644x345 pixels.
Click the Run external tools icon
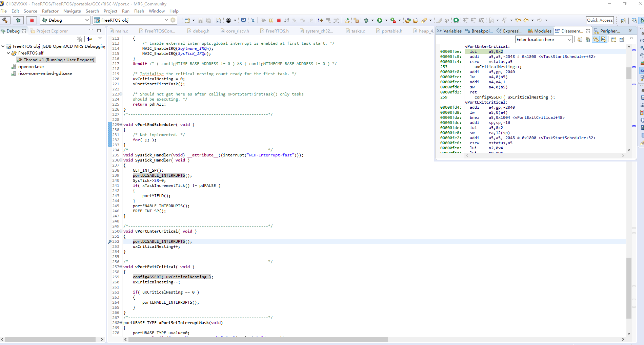[x=393, y=20]
